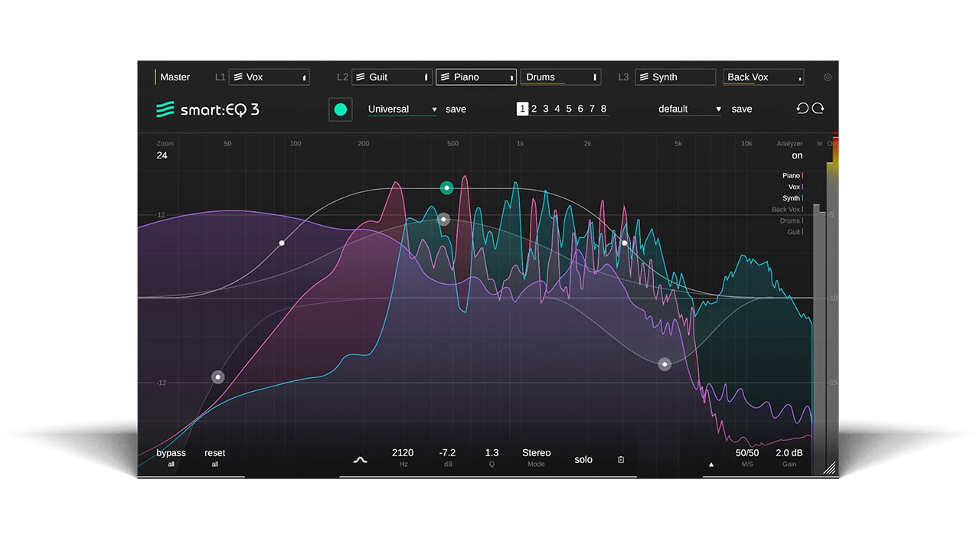Open the Universal profile dropdown

pos(401,109)
